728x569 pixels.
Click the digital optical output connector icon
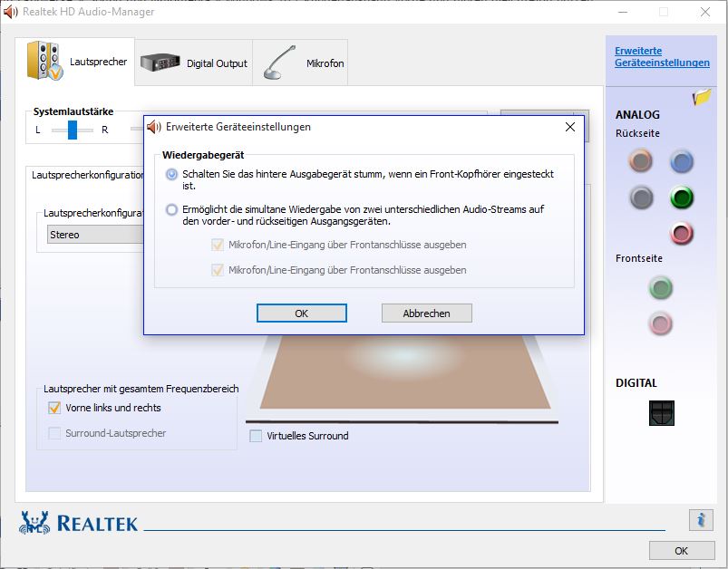[662, 413]
